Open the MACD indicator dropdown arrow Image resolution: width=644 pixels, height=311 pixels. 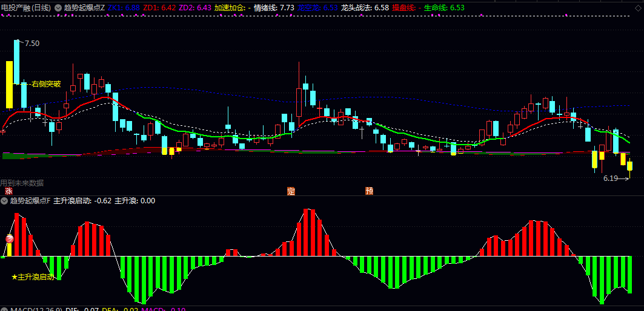[4, 309]
